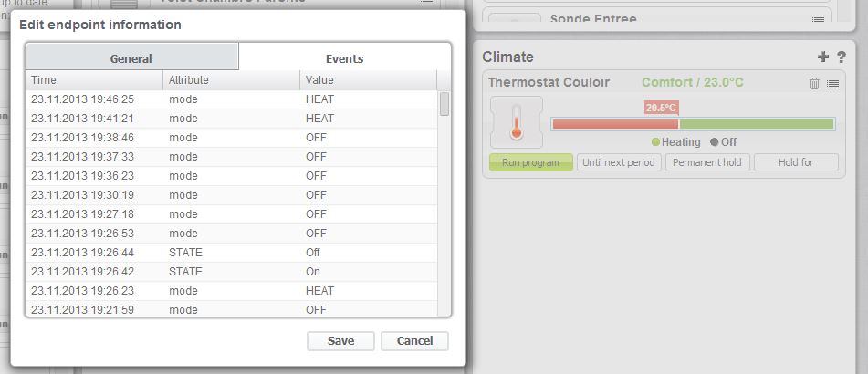Sort events by Attribute column header
The height and width of the screenshot is (374, 868).
(x=230, y=80)
